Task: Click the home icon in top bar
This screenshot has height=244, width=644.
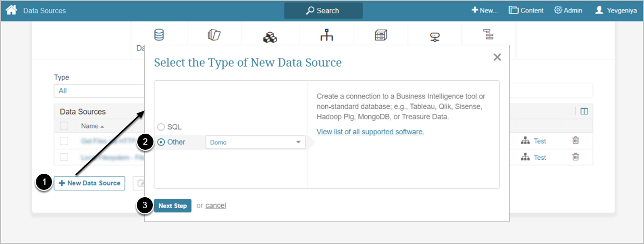Action: point(11,10)
